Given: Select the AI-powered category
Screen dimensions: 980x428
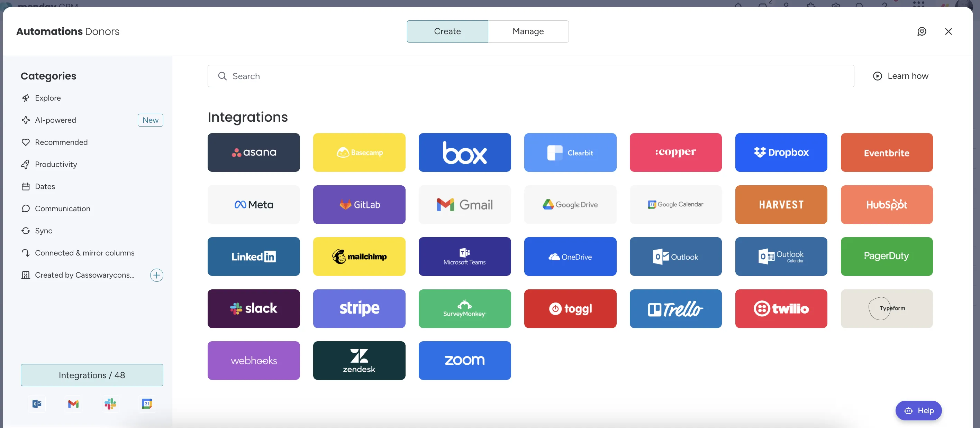Looking at the screenshot, I should coord(92,120).
